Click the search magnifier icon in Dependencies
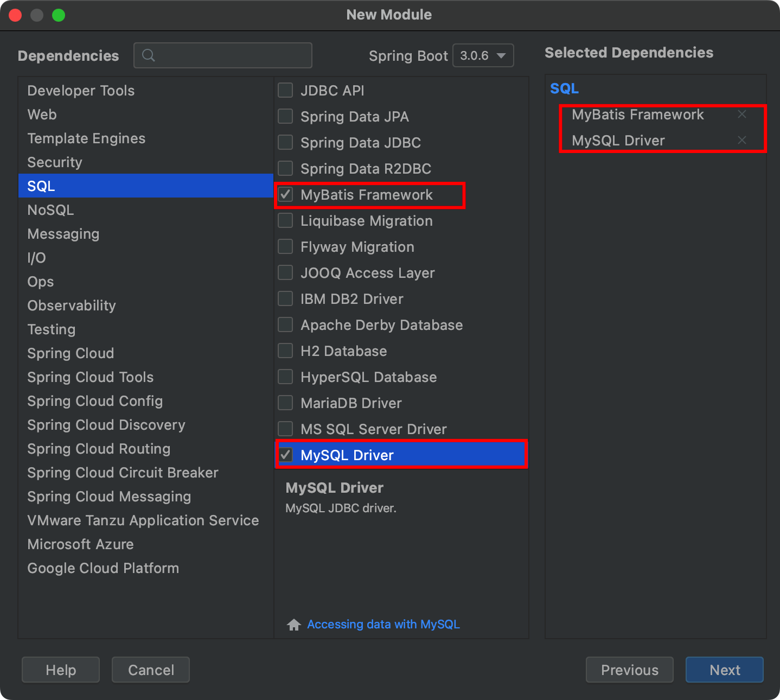The height and width of the screenshot is (700, 780). (x=148, y=55)
